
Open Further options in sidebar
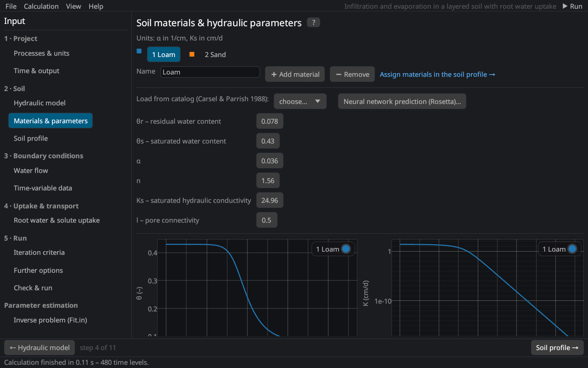(x=38, y=270)
